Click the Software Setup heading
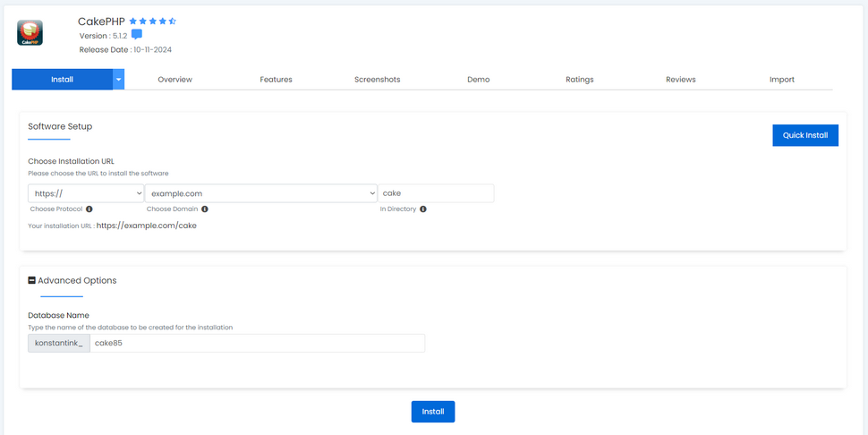 coord(60,126)
